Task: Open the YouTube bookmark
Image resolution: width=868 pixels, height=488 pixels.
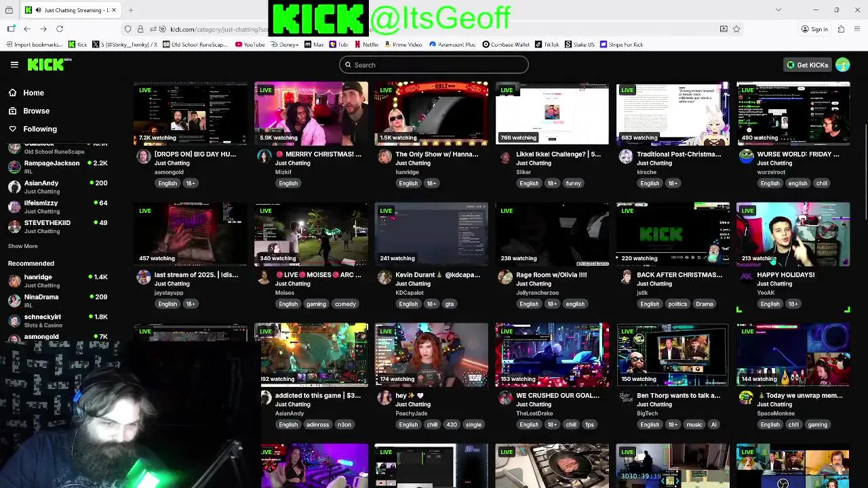Action: coord(250,45)
